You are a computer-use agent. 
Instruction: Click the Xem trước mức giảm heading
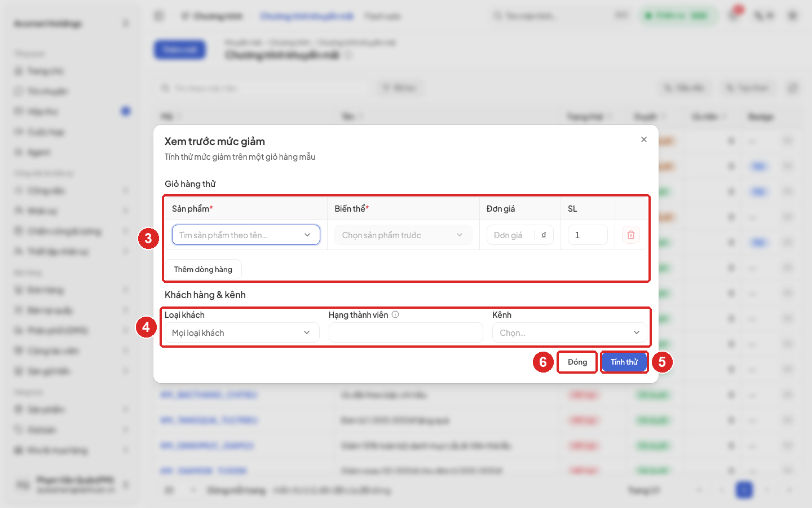[215, 141]
